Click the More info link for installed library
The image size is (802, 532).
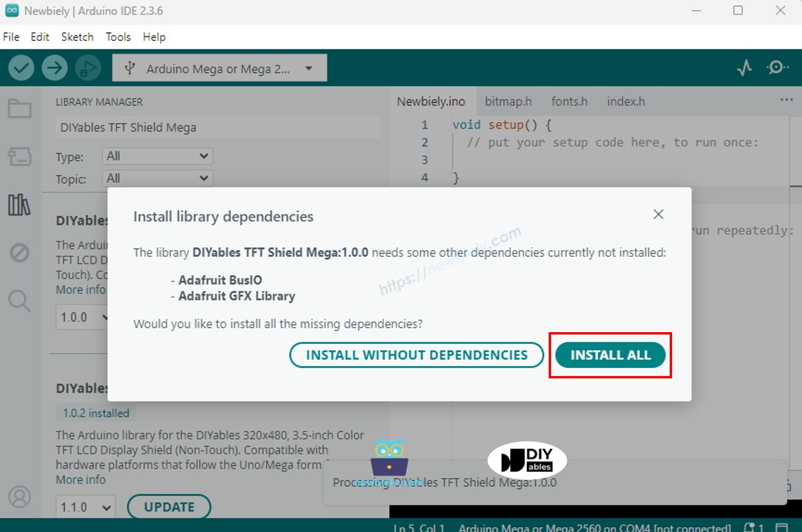coord(81,479)
